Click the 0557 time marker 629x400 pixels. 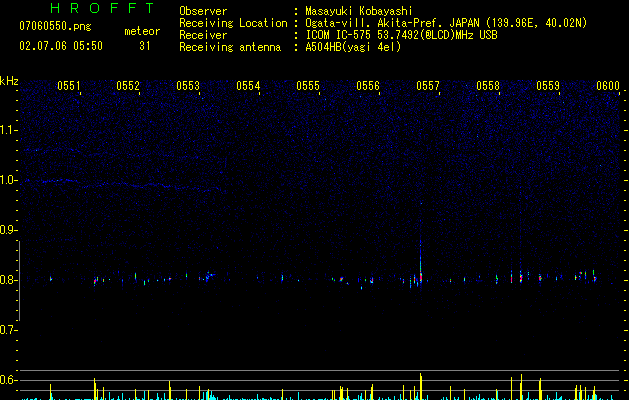(428, 86)
